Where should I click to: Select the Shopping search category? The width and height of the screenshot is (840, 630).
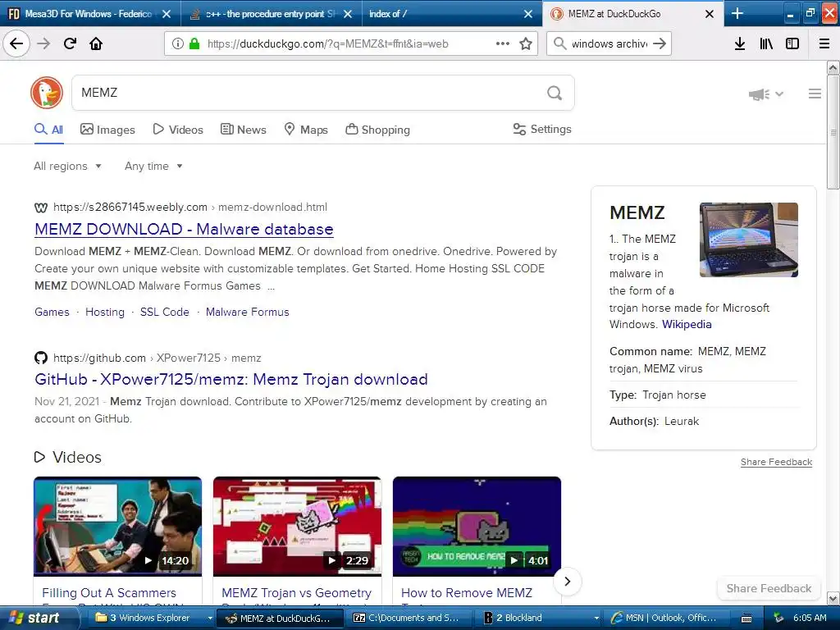pyautogui.click(x=377, y=130)
